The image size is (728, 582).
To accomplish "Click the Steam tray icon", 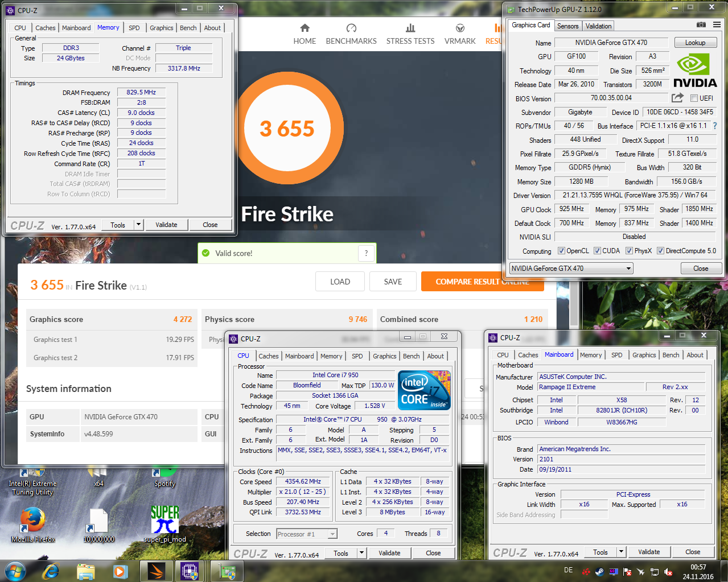I will pyautogui.click(x=599, y=572).
